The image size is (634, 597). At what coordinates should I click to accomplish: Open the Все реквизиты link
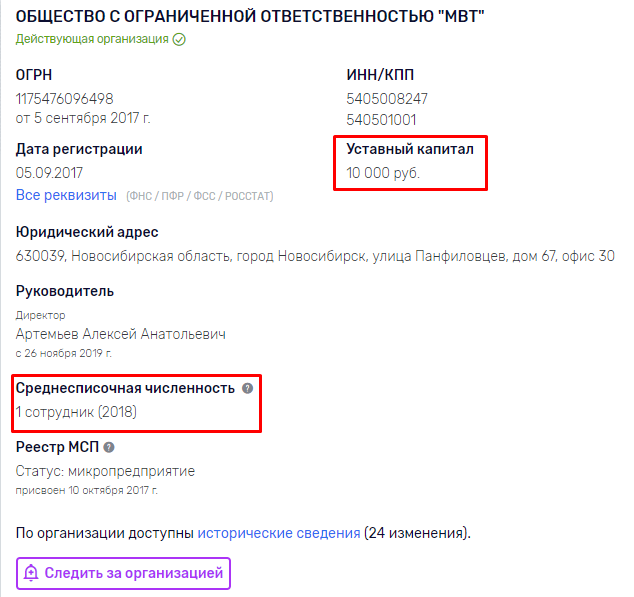(x=66, y=195)
